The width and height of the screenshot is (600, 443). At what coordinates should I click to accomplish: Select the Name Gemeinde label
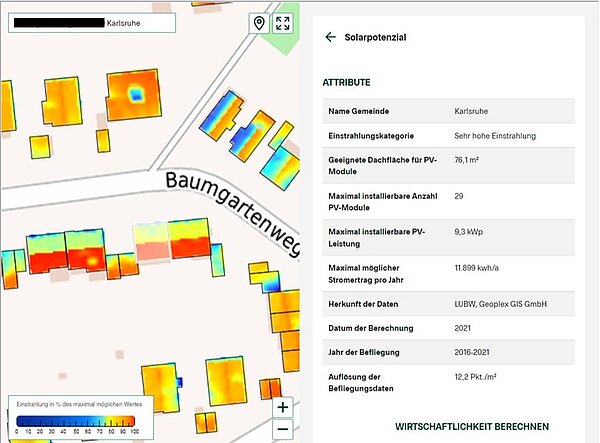coord(359,111)
